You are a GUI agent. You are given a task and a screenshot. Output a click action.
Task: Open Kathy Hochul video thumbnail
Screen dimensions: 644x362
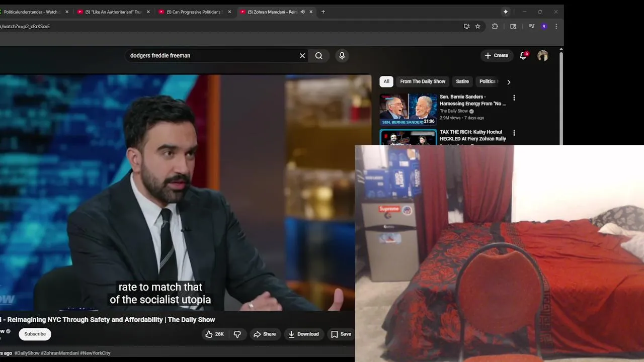(x=408, y=137)
